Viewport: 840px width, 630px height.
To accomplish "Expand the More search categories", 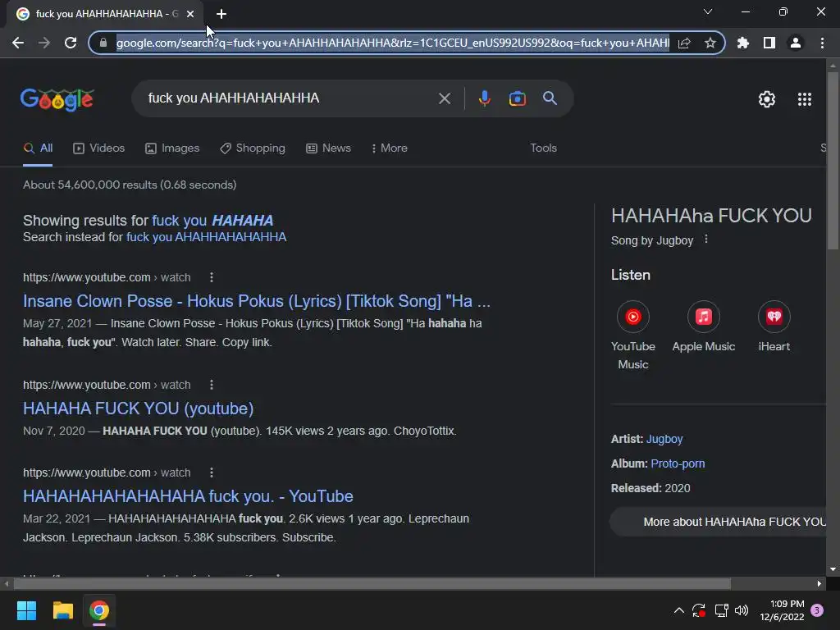I will pos(389,148).
